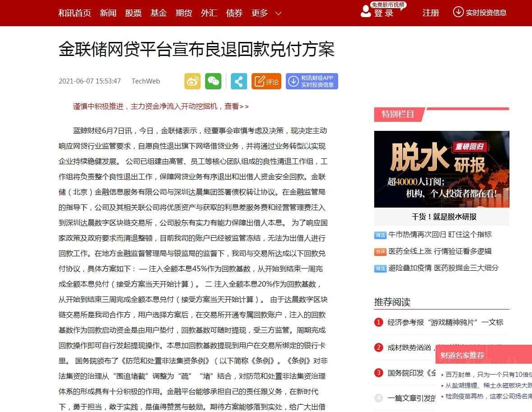Screen dimensions: 532x412
Task: Click the TechWeb source label
Action: point(146,81)
